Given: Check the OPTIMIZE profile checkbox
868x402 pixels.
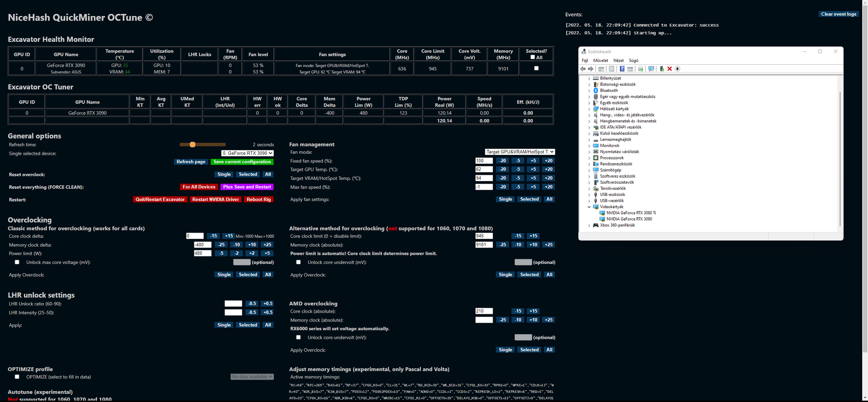Looking at the screenshot, I should coord(17,377).
